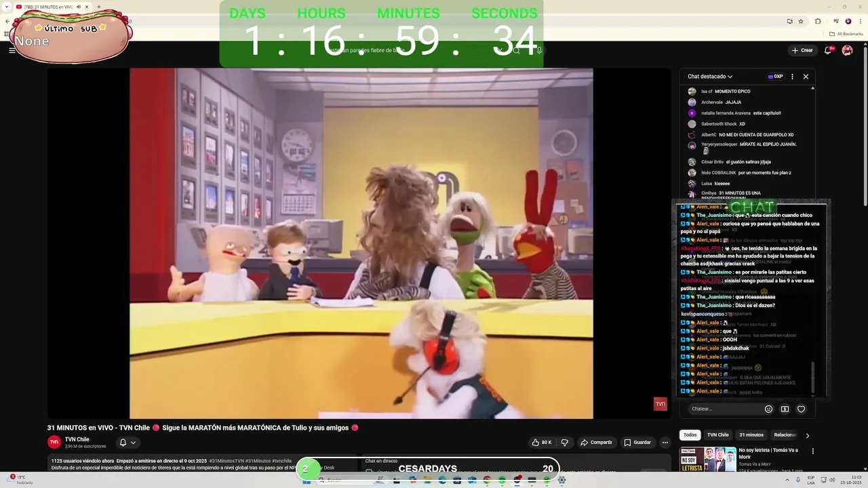Viewport: 868px width, 488px height.
Task: Select the TVN Chile filter chip
Action: pos(717,435)
